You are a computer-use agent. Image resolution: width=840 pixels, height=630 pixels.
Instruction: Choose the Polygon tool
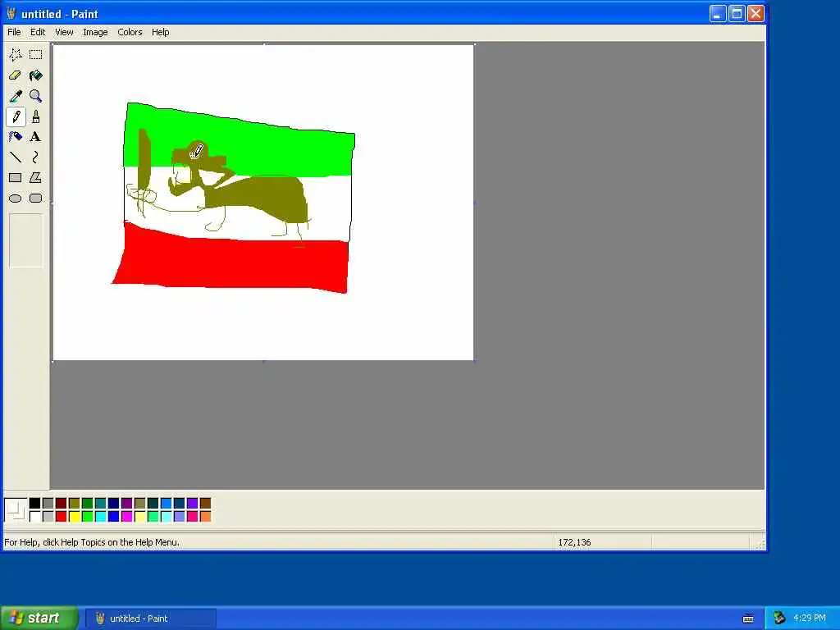pos(35,178)
